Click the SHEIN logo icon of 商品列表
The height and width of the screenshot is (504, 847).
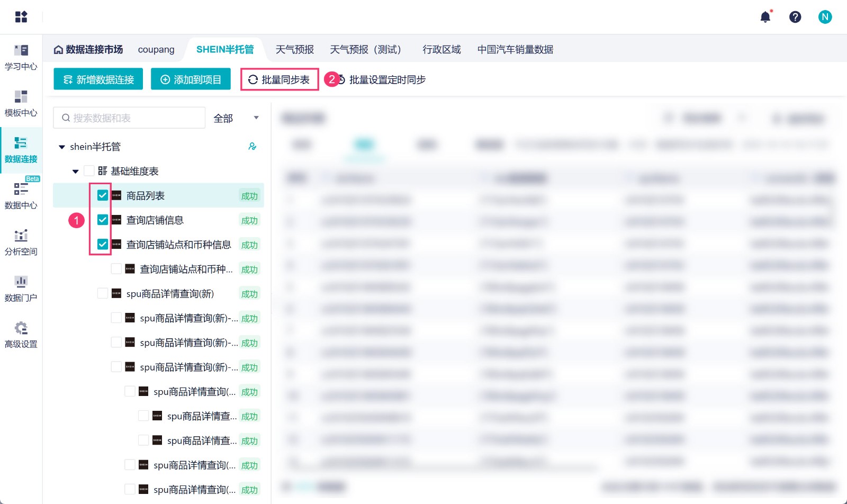tap(116, 195)
